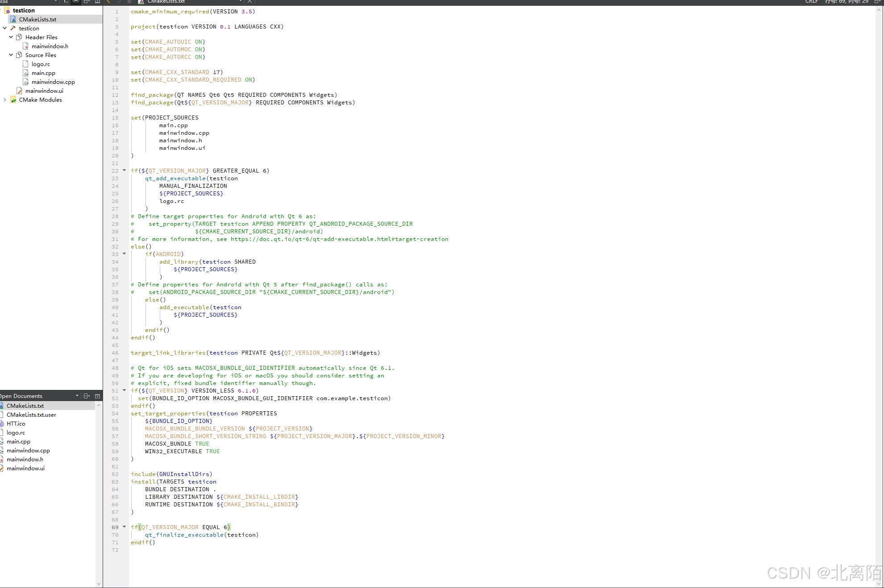The width and height of the screenshot is (884, 588).
Task: Expand the CMake Modules node
Action: click(4, 99)
